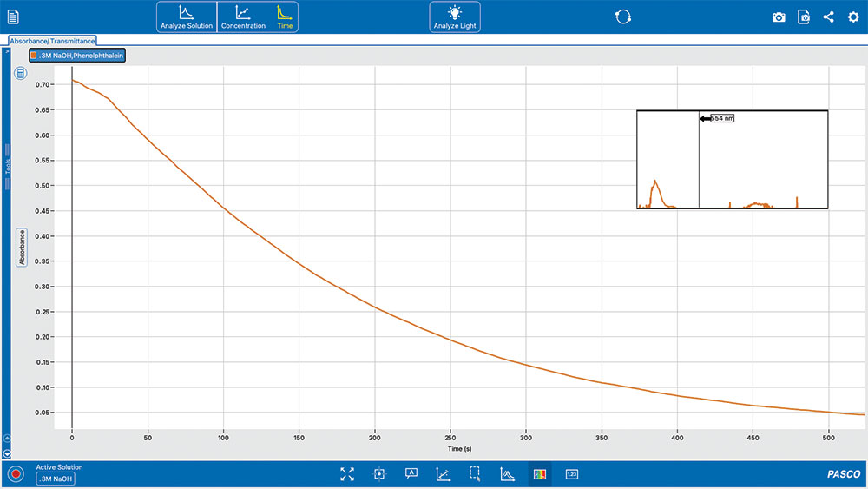Click the Tools panel drag handle
868x489 pixels.
[8, 166]
